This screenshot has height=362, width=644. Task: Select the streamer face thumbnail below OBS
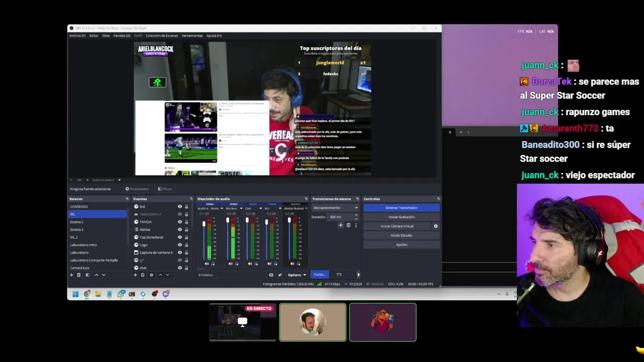(x=312, y=322)
